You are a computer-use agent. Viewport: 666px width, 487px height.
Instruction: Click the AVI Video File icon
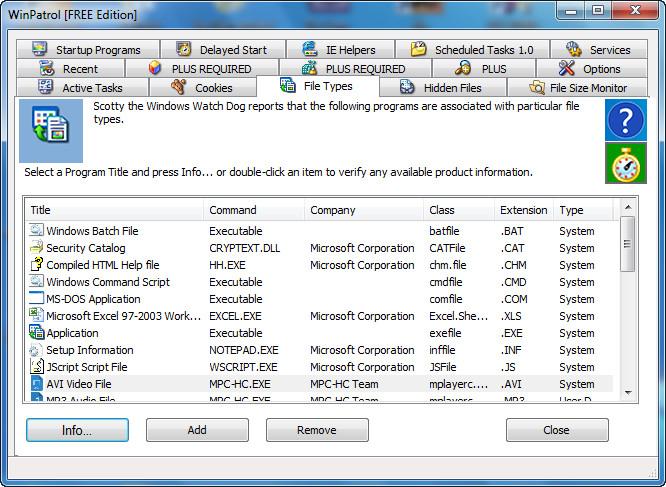tap(36, 383)
